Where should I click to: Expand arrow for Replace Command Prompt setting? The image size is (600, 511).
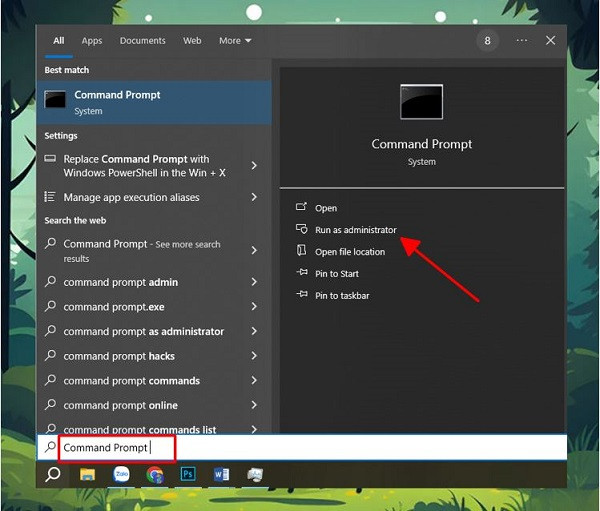(254, 165)
